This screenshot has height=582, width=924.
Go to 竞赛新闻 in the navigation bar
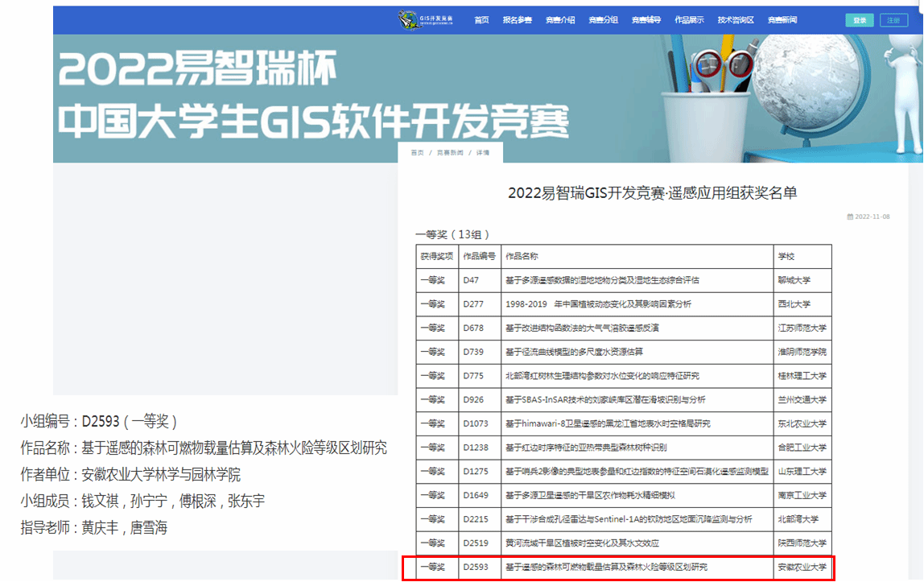[782, 20]
